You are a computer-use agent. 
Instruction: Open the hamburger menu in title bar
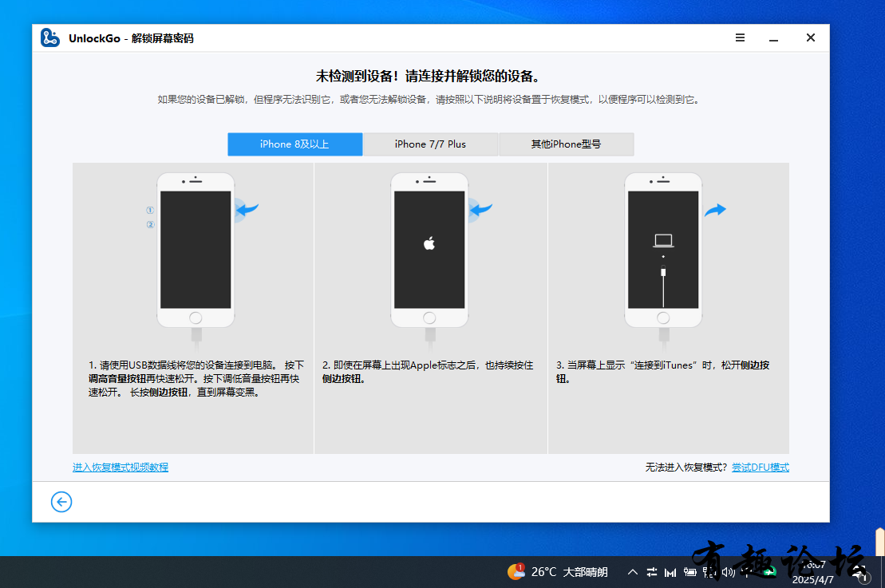click(x=740, y=37)
